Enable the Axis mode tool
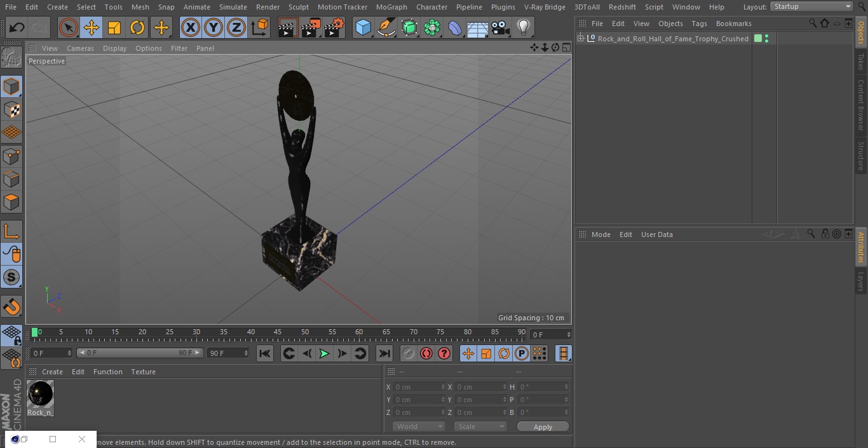The image size is (868, 448). point(11,231)
